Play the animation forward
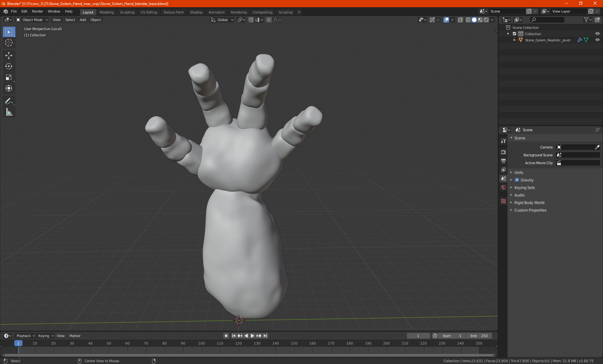 [253, 336]
